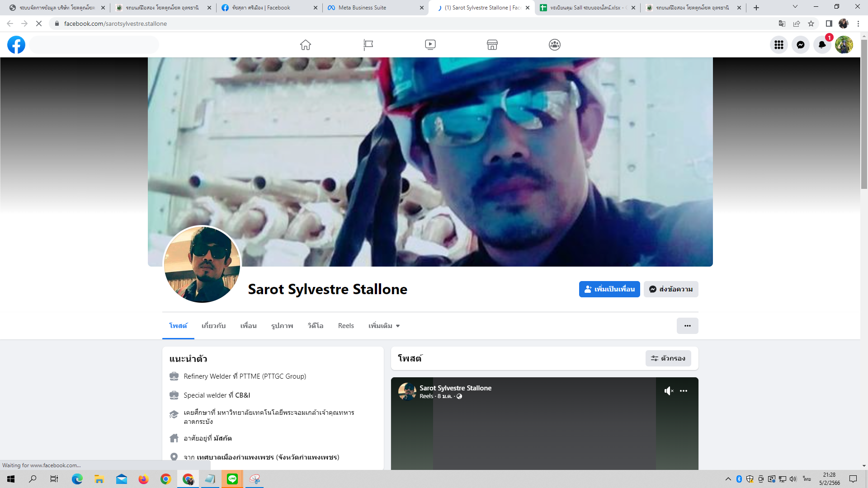Unmute the reel's sound

tap(669, 391)
